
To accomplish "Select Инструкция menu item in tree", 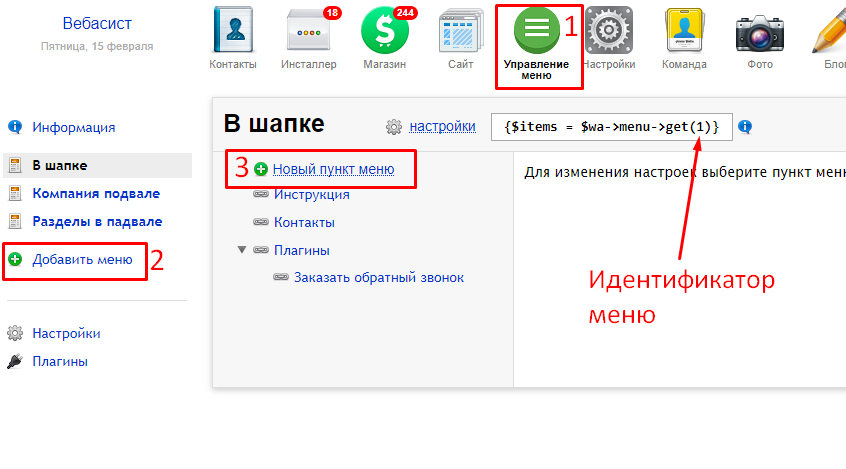I will coord(311,195).
